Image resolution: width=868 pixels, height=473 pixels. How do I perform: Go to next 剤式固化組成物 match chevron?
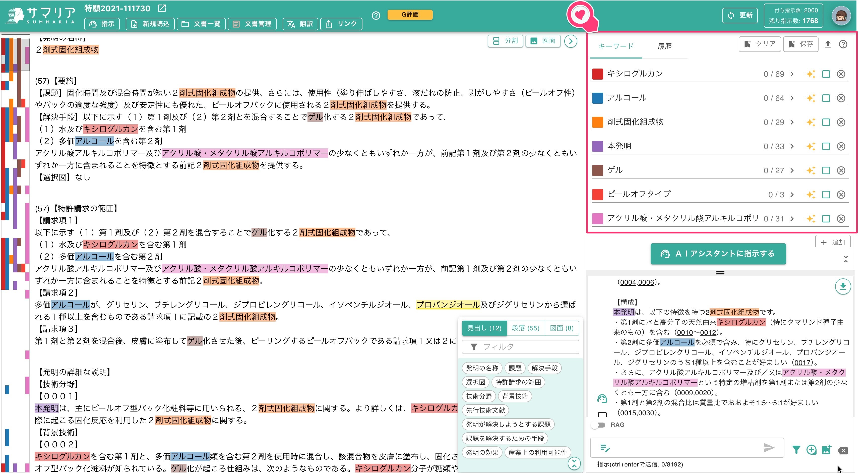pyautogui.click(x=792, y=122)
